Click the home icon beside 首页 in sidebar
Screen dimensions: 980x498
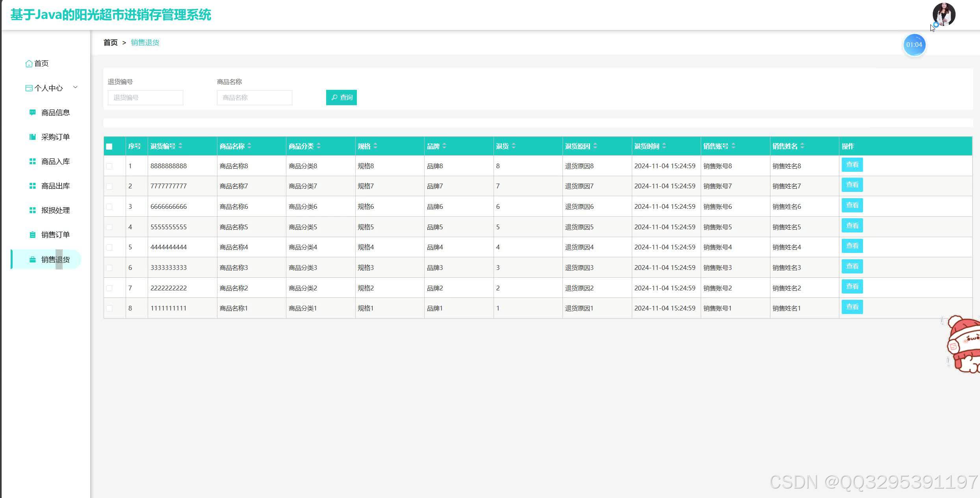coord(29,63)
